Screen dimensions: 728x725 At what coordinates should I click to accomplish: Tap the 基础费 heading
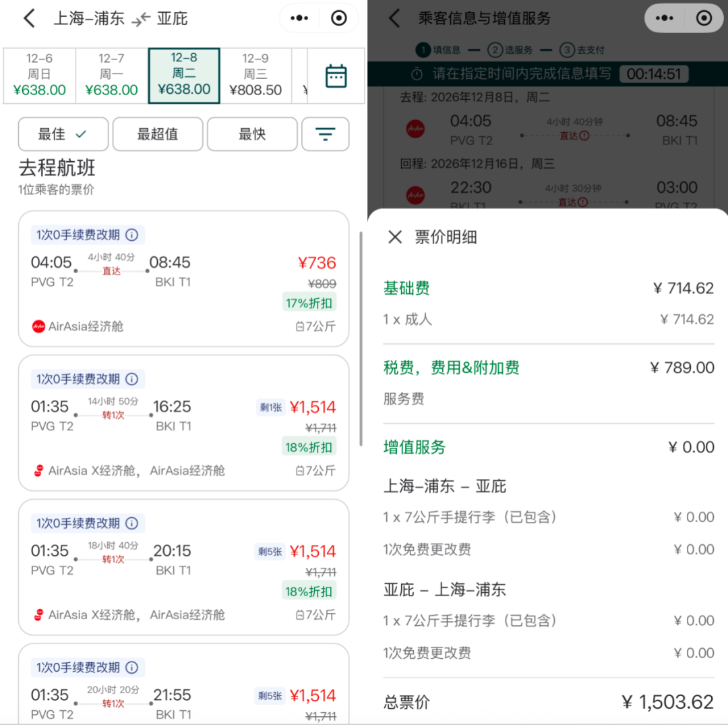point(406,288)
